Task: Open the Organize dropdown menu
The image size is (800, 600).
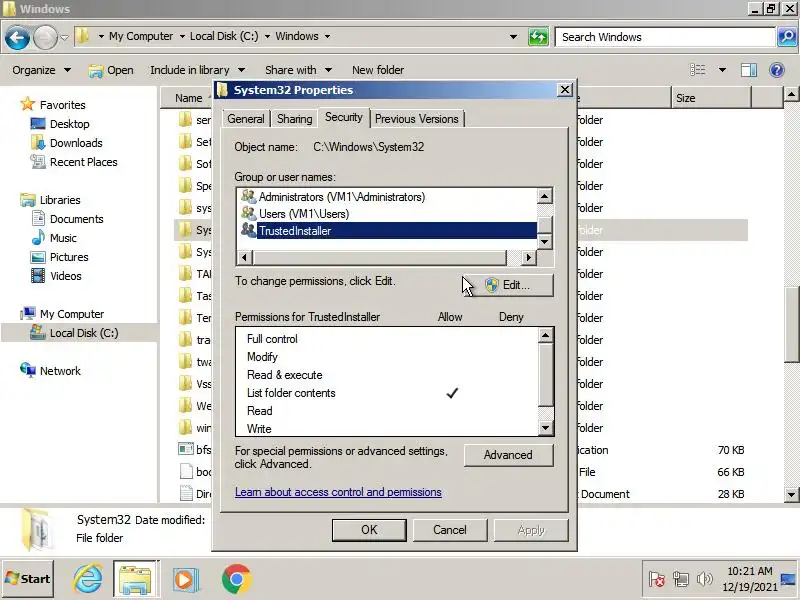Action: (x=41, y=70)
